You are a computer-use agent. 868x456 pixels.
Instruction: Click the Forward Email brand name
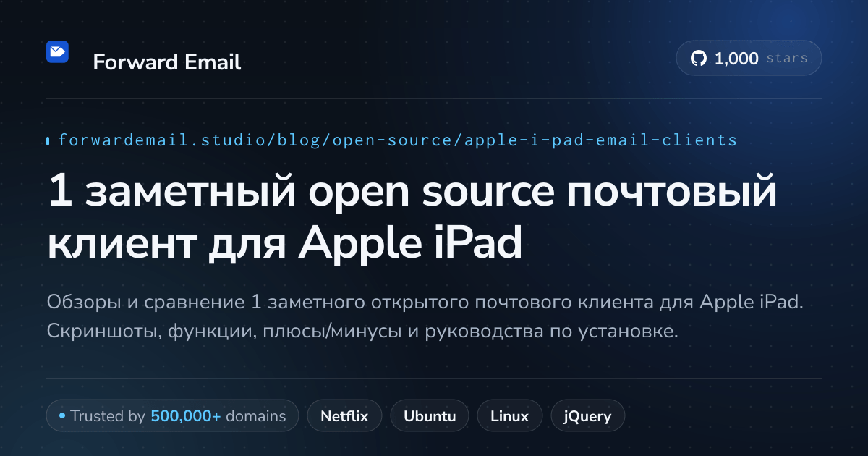pyautogui.click(x=167, y=62)
